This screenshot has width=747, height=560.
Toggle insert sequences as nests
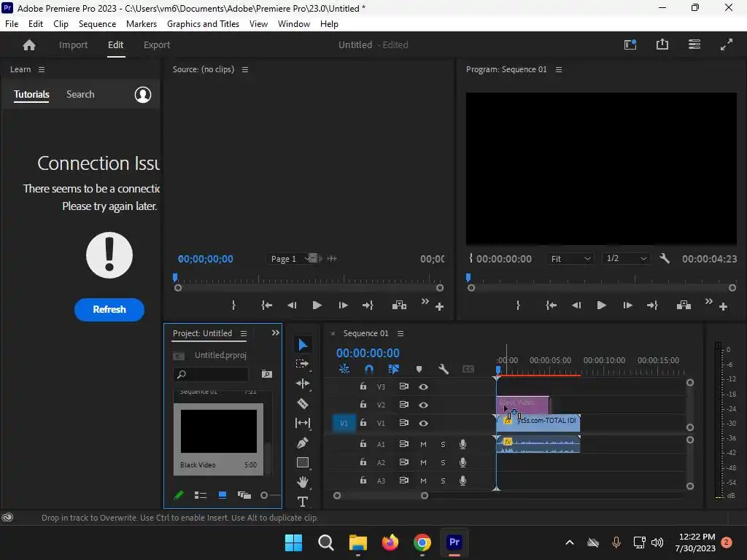[344, 369]
